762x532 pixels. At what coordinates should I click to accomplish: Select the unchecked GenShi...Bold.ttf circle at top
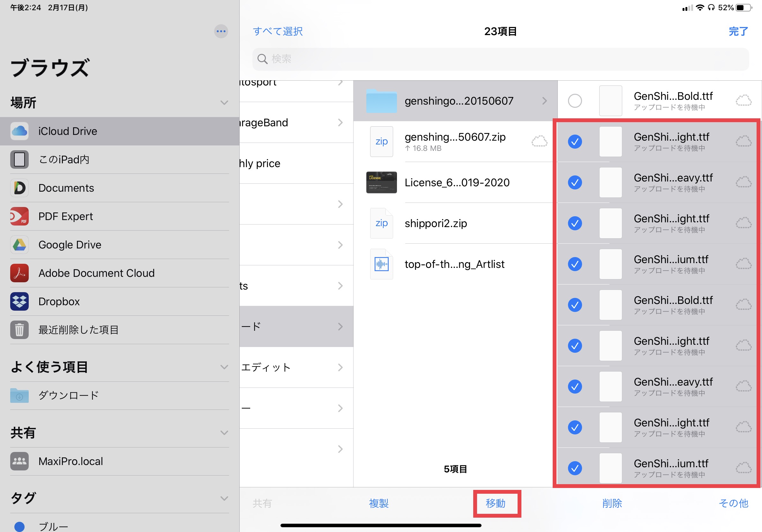[574, 101]
